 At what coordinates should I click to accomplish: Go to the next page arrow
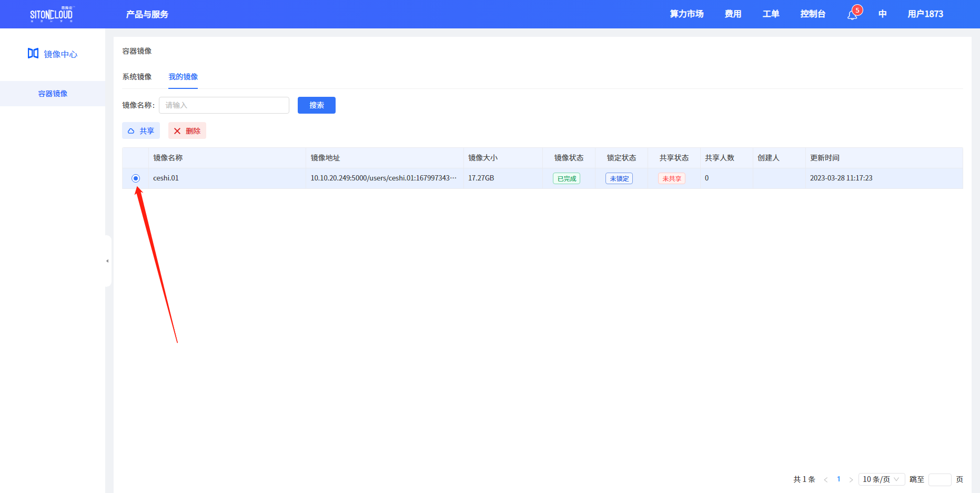coord(851,479)
